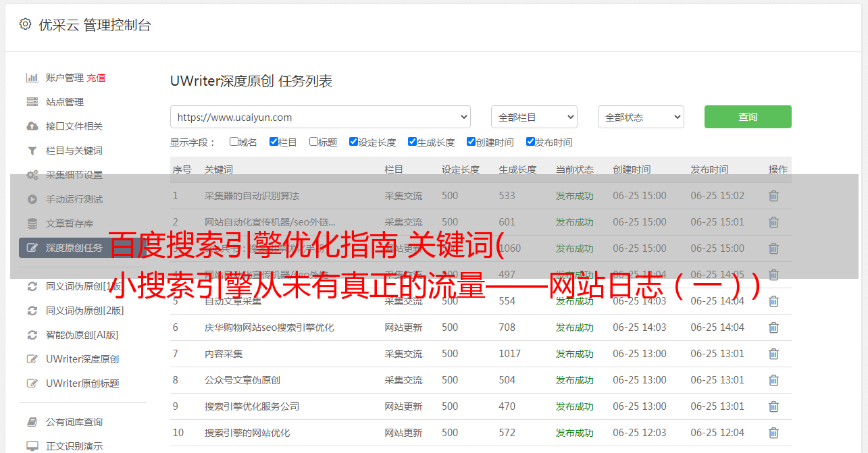Click the gear icon beside 优采云 管理控制台
868x453 pixels.
tap(25, 24)
